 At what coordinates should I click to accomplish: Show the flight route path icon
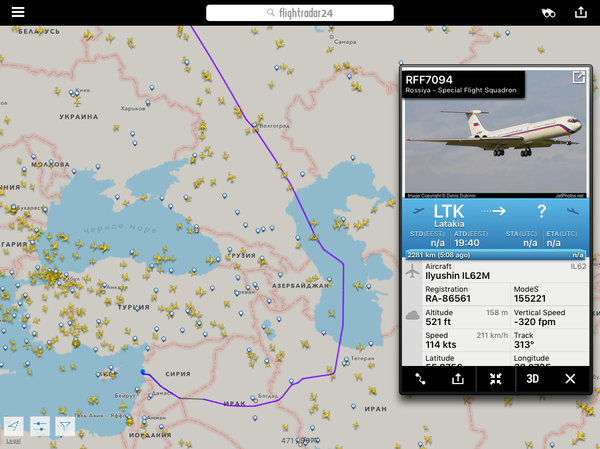coord(420,379)
